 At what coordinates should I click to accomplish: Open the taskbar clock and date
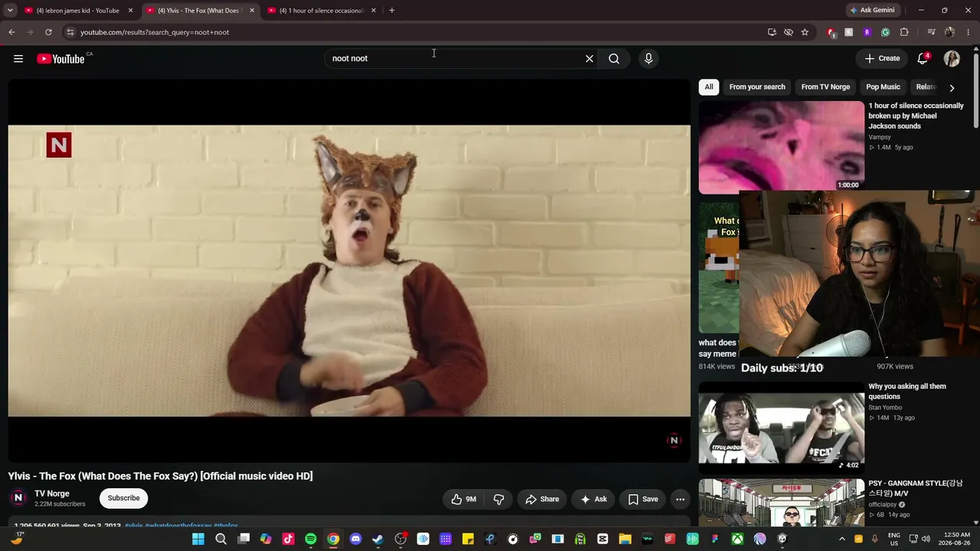tap(954, 539)
